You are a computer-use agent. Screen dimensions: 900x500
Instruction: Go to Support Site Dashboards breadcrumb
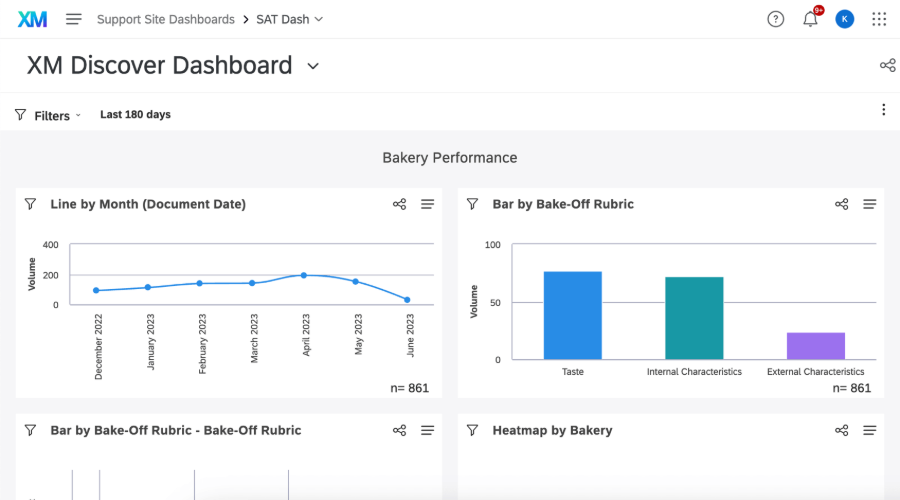pyautogui.click(x=165, y=19)
